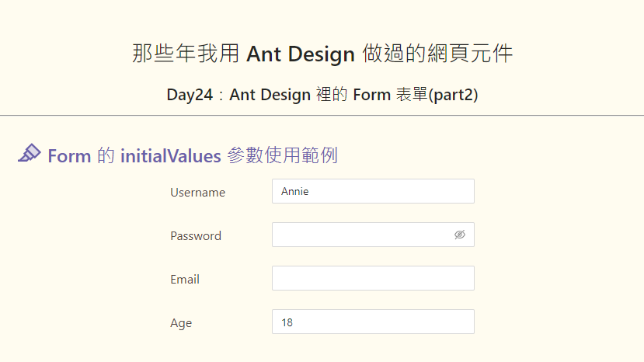This screenshot has height=362, width=644.
Task: Select the empty Email input box
Action: (373, 278)
